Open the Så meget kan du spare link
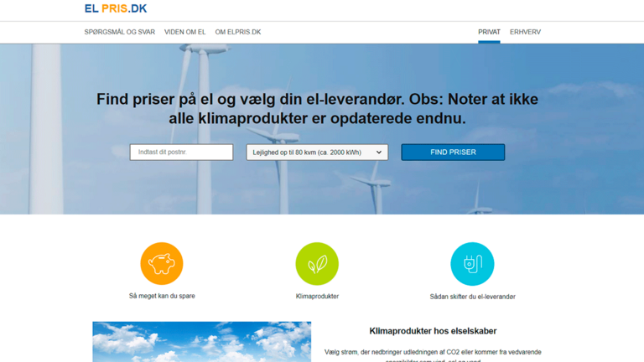Screen dimensions: 644x362 coord(162,296)
